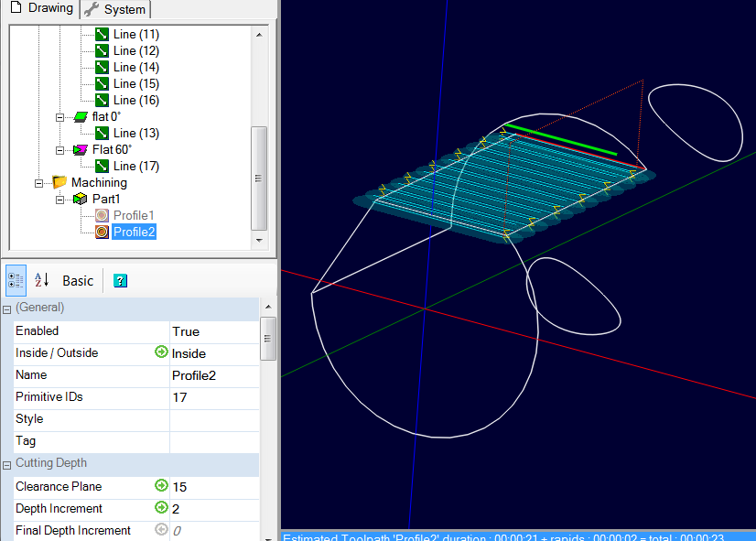Collapse the (General) property section

[6, 309]
